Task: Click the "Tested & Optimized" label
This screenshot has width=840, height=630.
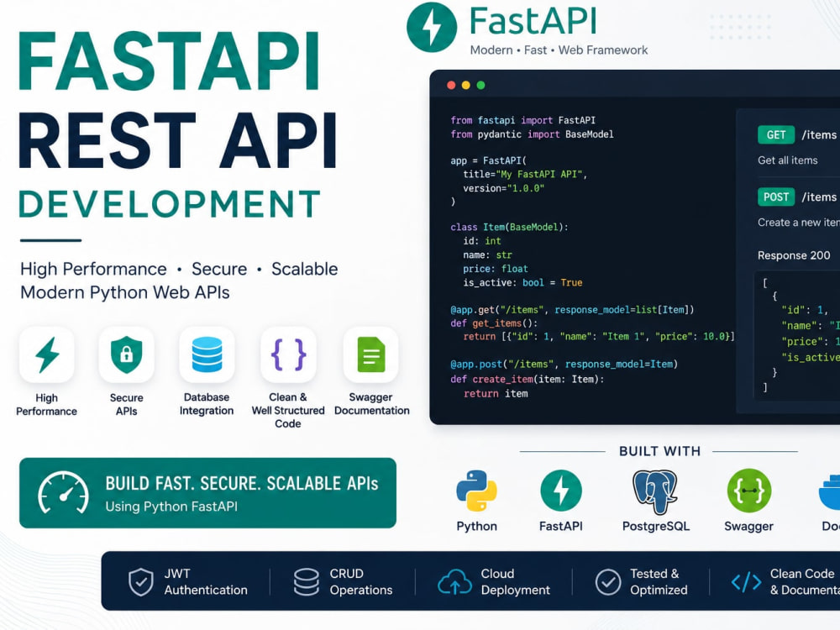Action: coord(659,582)
